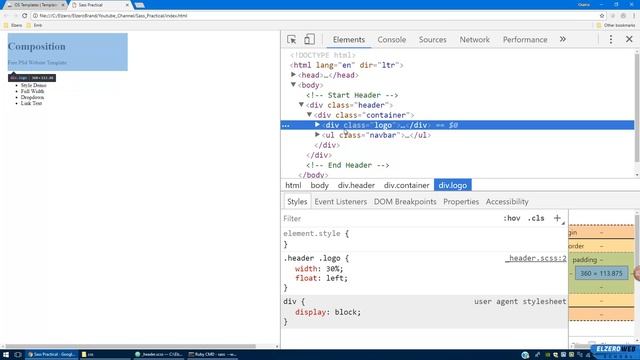Expand the ul class navbar node
The width and height of the screenshot is (640, 360).
pyautogui.click(x=318, y=135)
